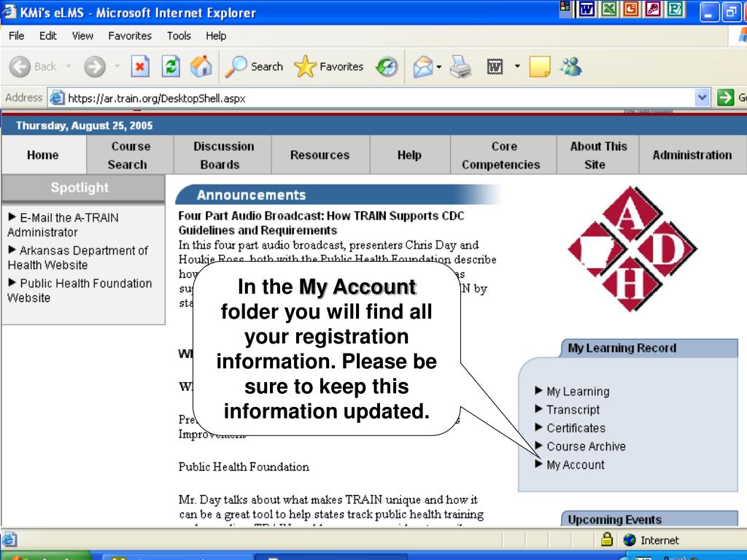Go to Home page house icon
747x560 pixels.
point(201,66)
